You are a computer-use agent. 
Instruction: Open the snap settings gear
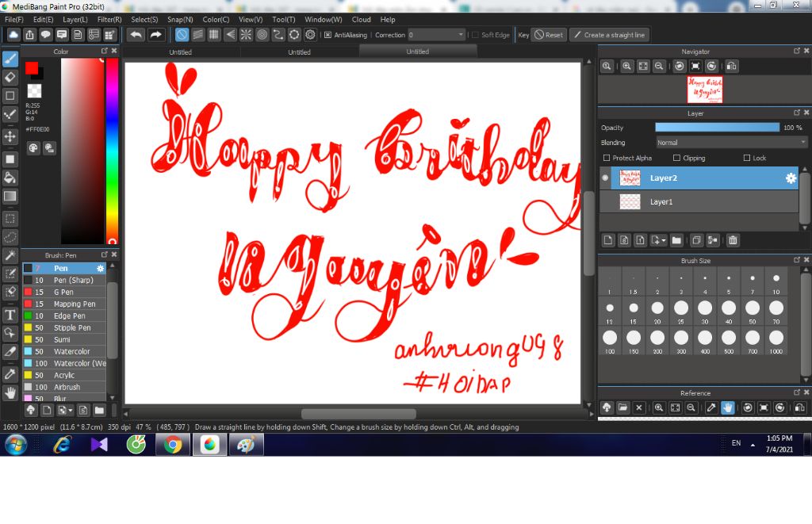[310, 35]
